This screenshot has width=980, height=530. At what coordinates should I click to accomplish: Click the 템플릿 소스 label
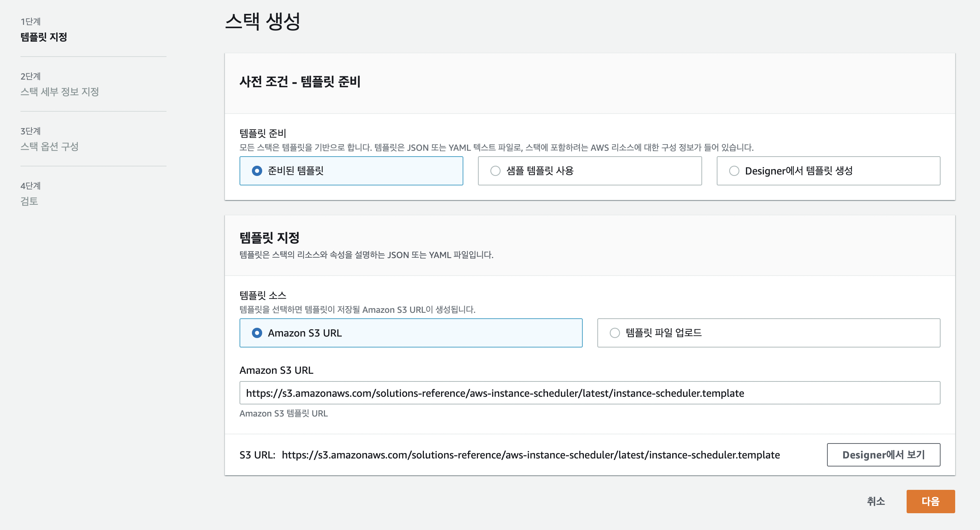pyautogui.click(x=263, y=295)
